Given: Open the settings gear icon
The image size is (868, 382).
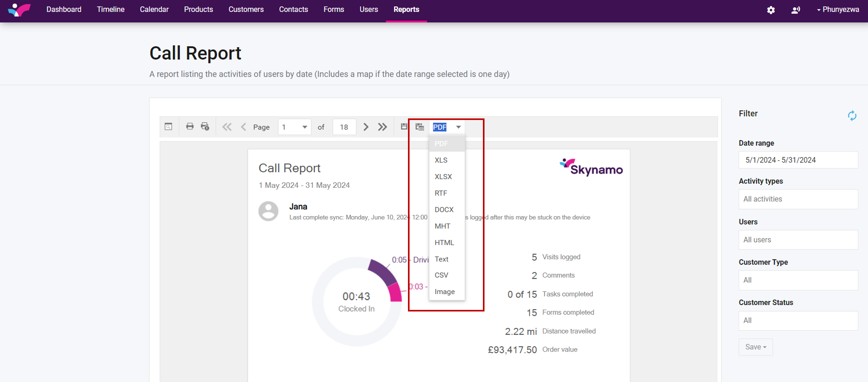Looking at the screenshot, I should click(771, 10).
